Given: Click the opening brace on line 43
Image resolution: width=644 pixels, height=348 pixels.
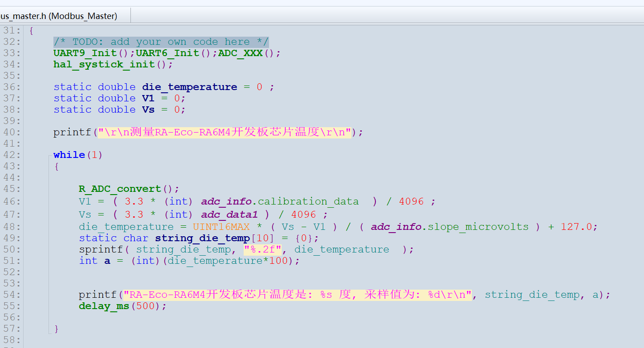Looking at the screenshot, I should pos(57,166).
